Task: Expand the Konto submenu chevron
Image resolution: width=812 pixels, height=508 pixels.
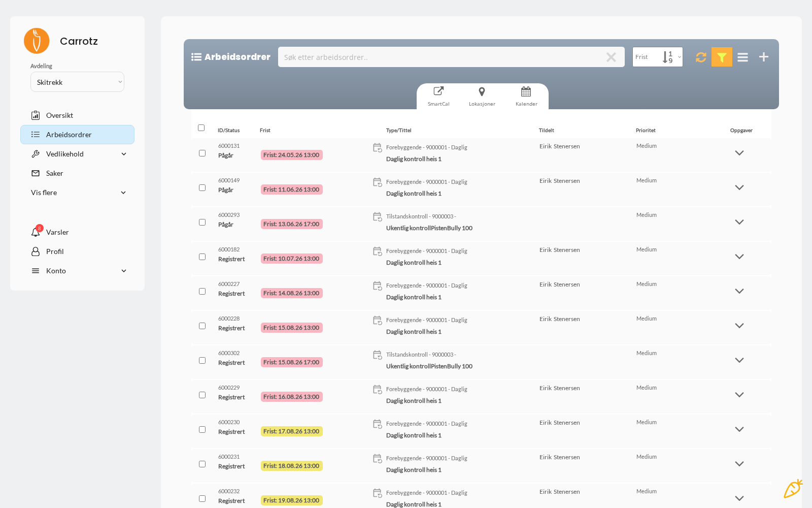Action: coord(124,271)
